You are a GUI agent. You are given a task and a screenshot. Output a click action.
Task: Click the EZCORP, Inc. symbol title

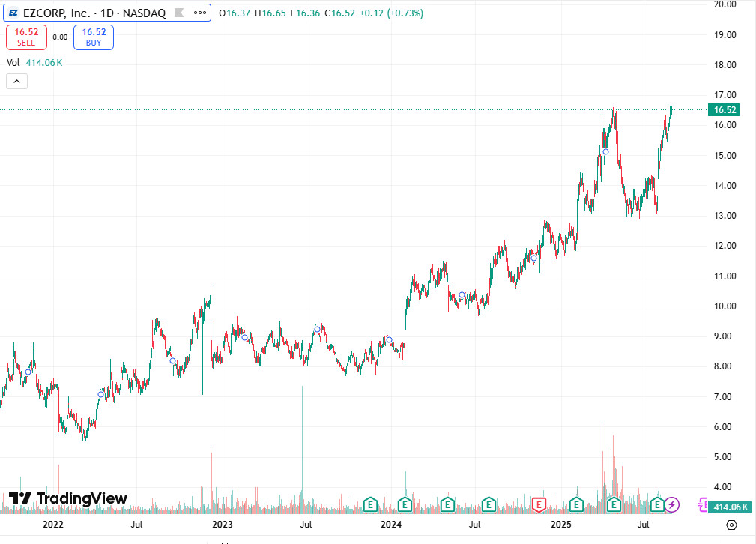tap(94, 13)
